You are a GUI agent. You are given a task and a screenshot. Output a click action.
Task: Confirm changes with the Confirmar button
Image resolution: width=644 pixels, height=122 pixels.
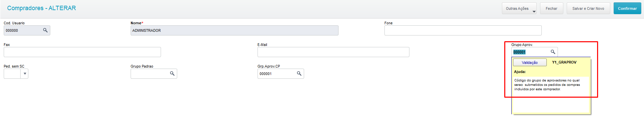(627, 8)
